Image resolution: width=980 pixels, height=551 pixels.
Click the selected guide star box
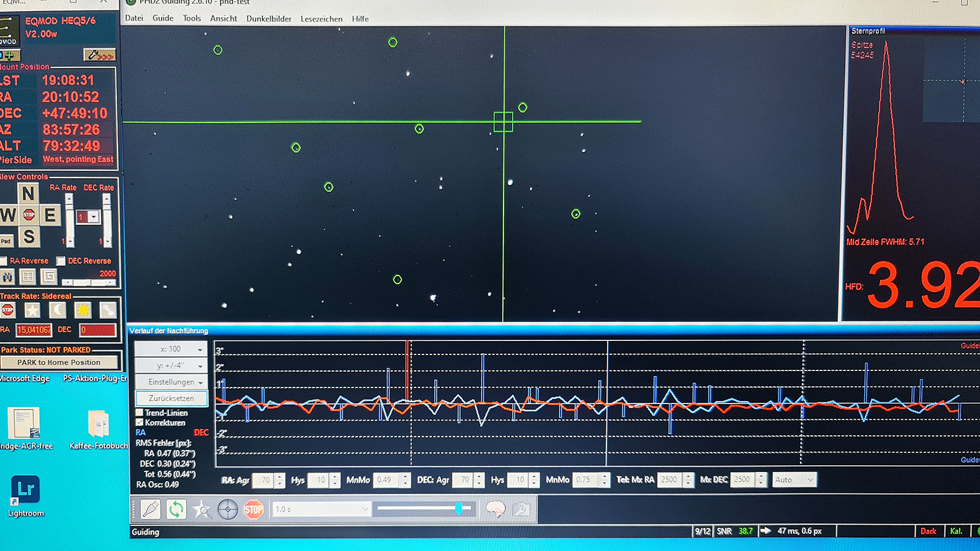pyautogui.click(x=503, y=122)
